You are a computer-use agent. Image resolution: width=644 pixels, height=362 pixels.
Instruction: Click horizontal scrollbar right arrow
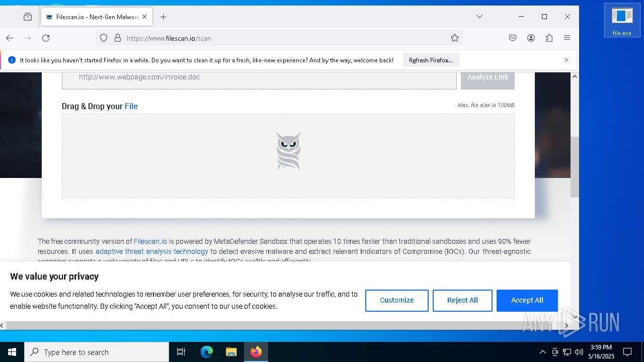click(566, 326)
